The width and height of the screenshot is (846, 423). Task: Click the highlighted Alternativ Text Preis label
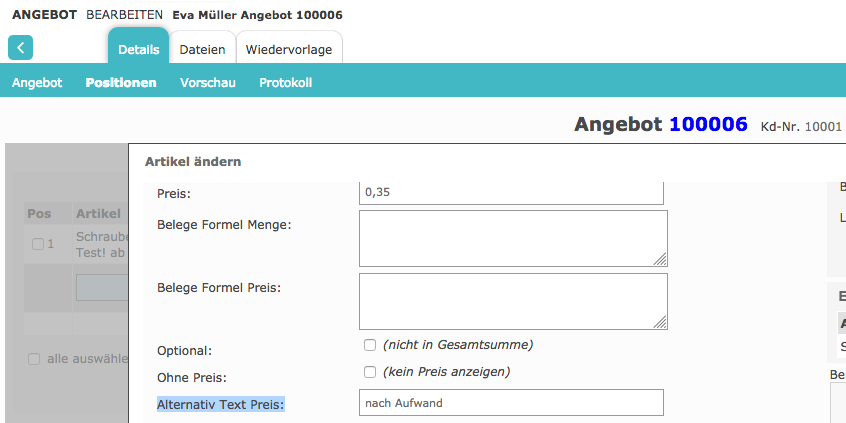[221, 404]
